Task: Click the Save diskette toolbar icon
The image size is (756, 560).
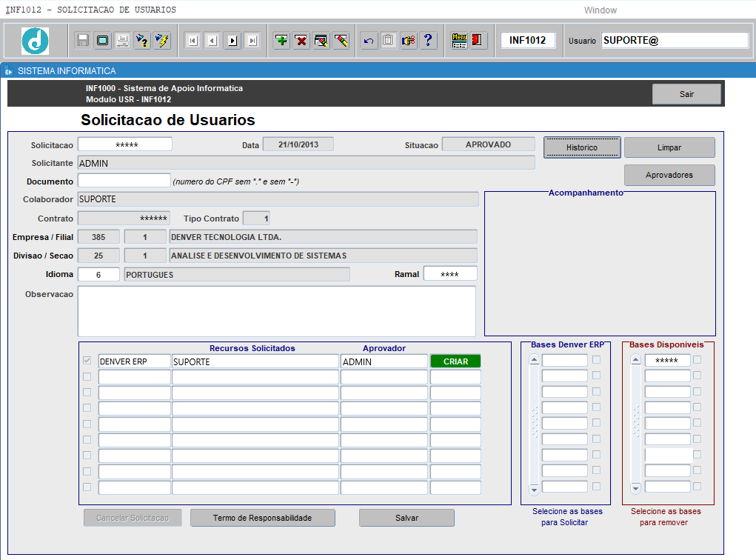Action: tap(83, 41)
